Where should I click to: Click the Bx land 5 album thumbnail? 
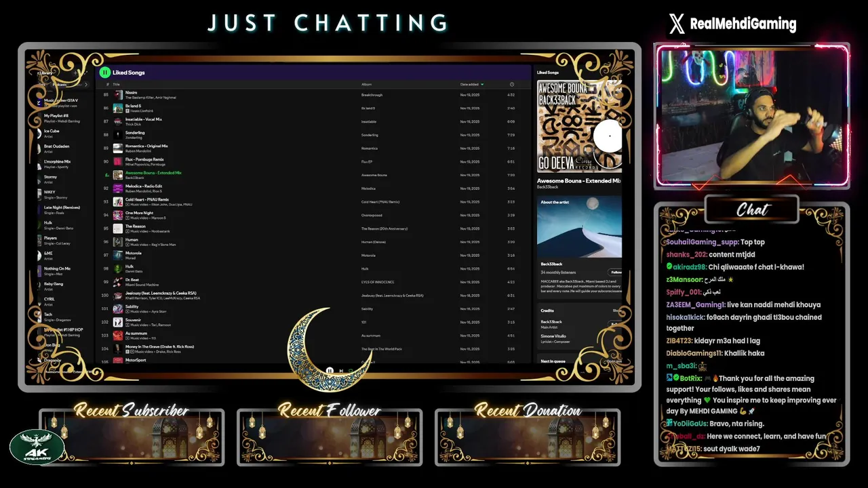coord(118,108)
